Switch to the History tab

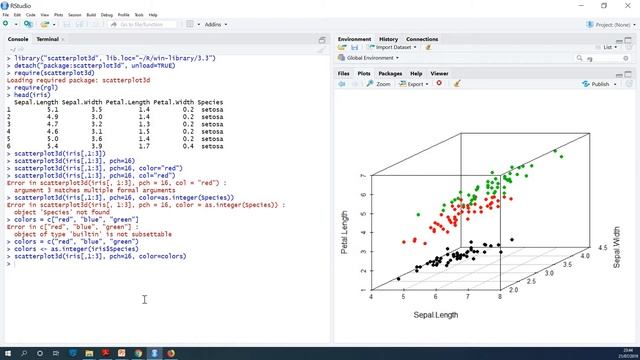388,39
